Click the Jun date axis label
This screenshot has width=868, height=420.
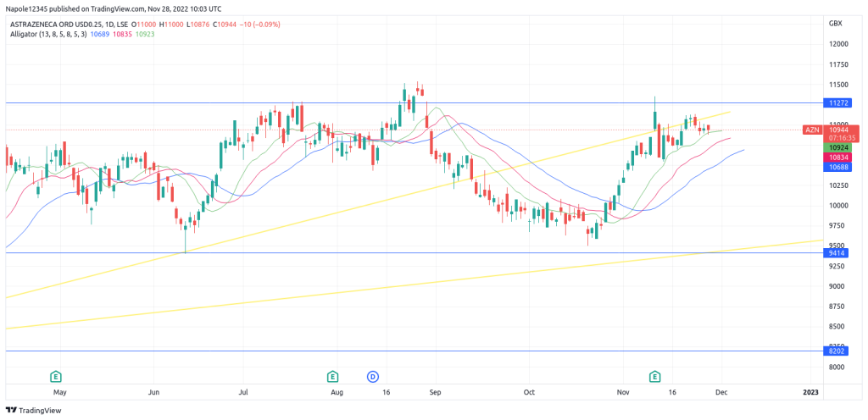point(154,392)
